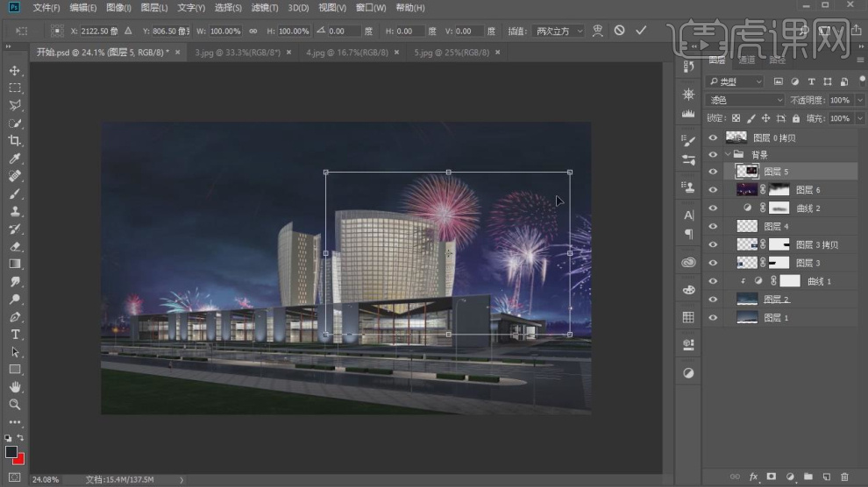The image size is (868, 487).
Task: Cancel the transform in options bar
Action: click(x=619, y=31)
